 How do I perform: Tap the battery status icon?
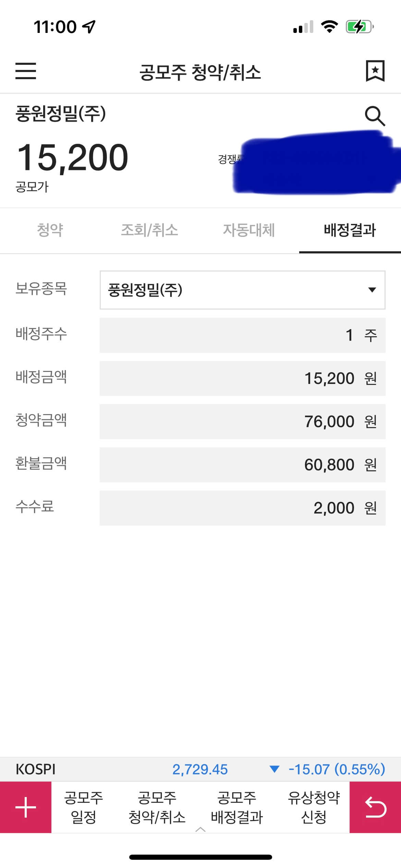(359, 27)
